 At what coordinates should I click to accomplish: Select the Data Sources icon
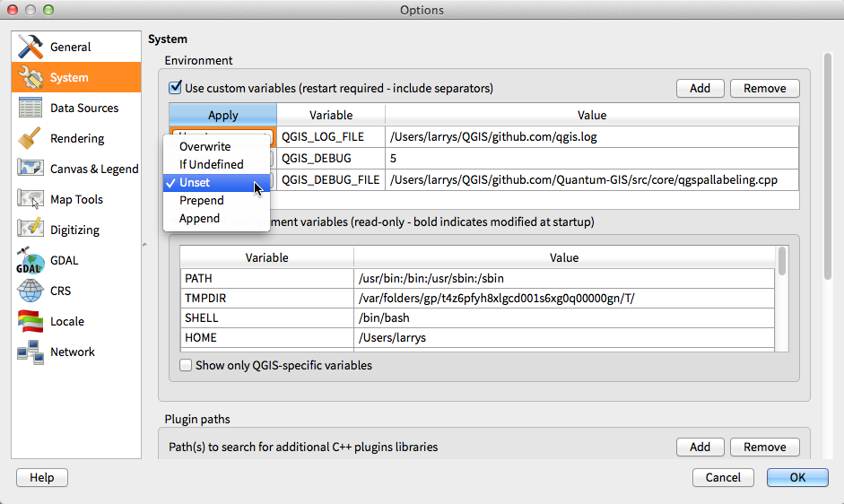[x=30, y=108]
